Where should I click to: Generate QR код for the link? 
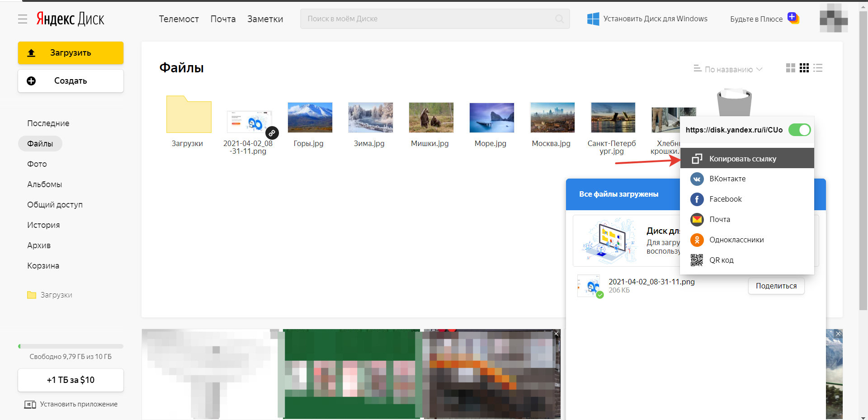point(721,260)
